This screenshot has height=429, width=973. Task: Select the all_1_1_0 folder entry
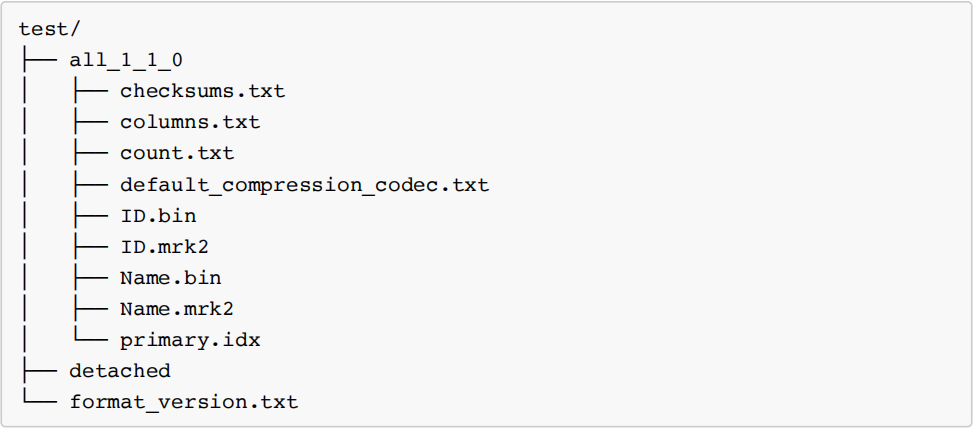126,60
